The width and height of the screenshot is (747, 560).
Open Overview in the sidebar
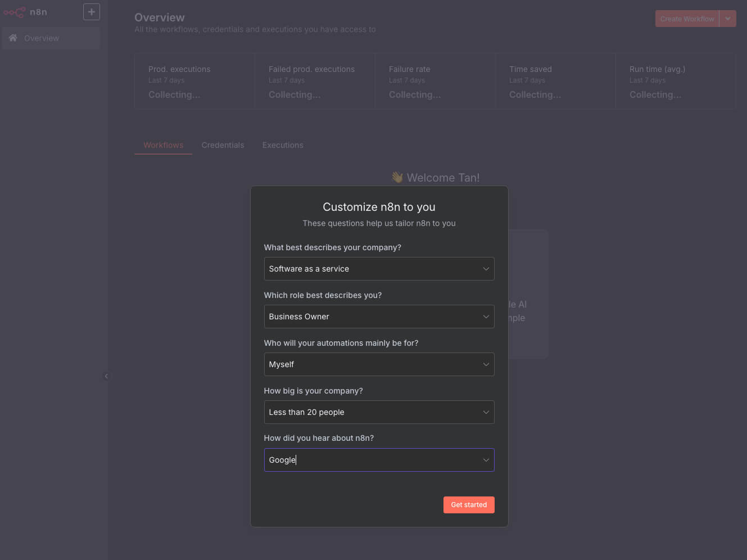coord(51,38)
